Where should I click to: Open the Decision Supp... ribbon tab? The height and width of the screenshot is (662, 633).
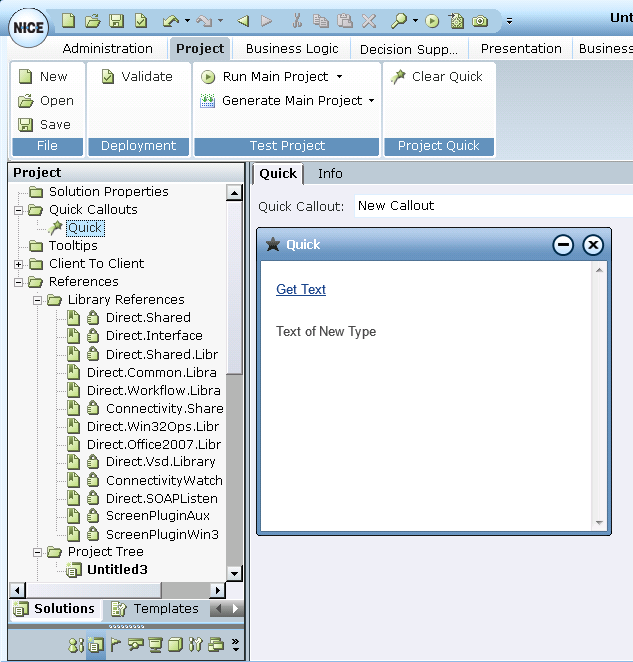408,49
